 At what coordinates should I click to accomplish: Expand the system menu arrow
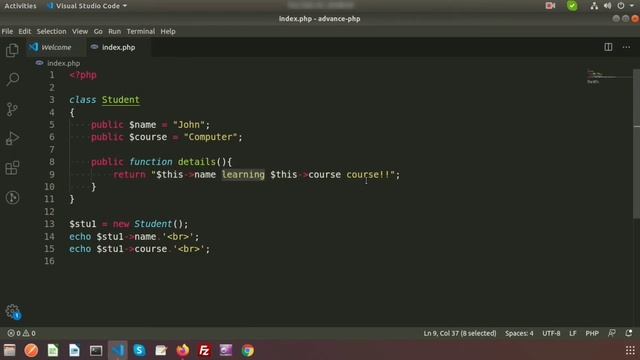coord(631,6)
